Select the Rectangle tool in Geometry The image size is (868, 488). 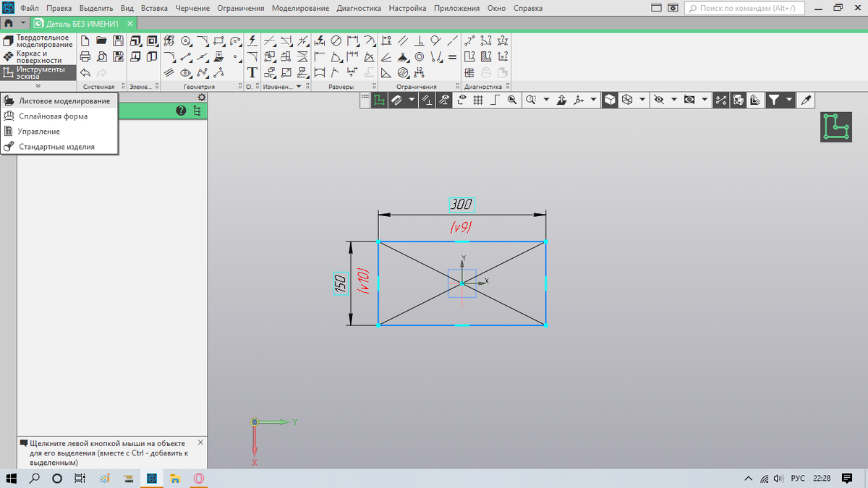[x=219, y=40]
